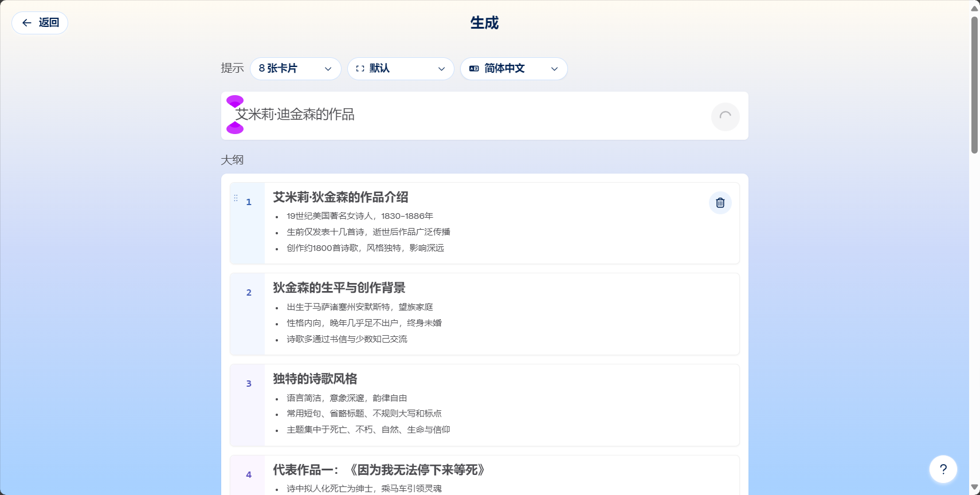The image size is (980, 495).
Task: Click bullet 19世纪美国著名女诗人,1830-1886年
Action: click(x=360, y=216)
